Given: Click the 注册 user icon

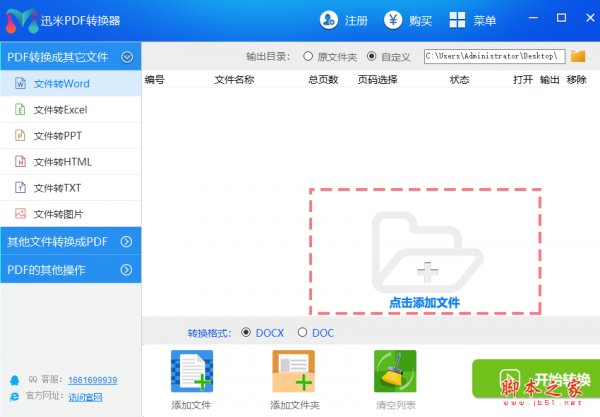Looking at the screenshot, I should click(x=329, y=20).
